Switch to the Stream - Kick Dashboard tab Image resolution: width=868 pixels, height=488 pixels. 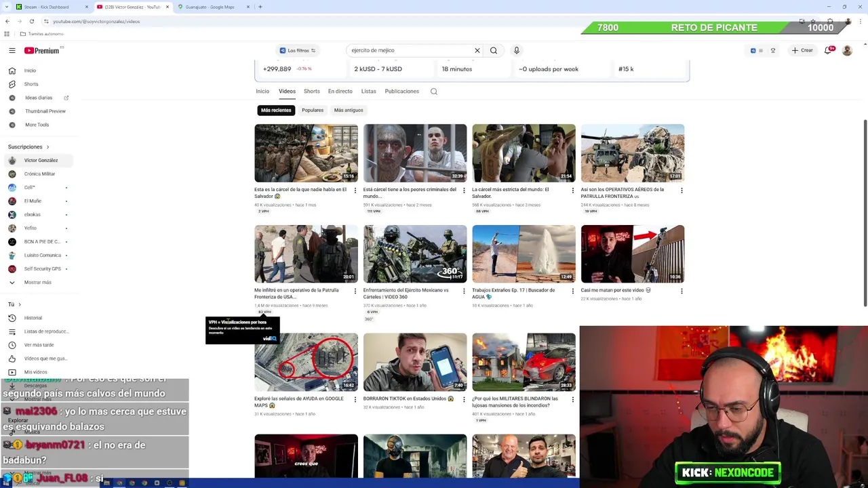[52, 7]
